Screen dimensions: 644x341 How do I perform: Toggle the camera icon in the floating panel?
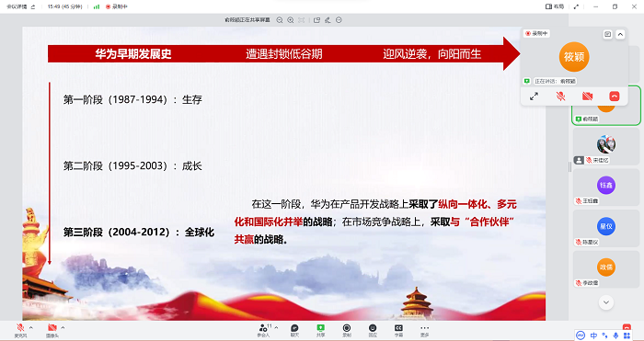587,97
